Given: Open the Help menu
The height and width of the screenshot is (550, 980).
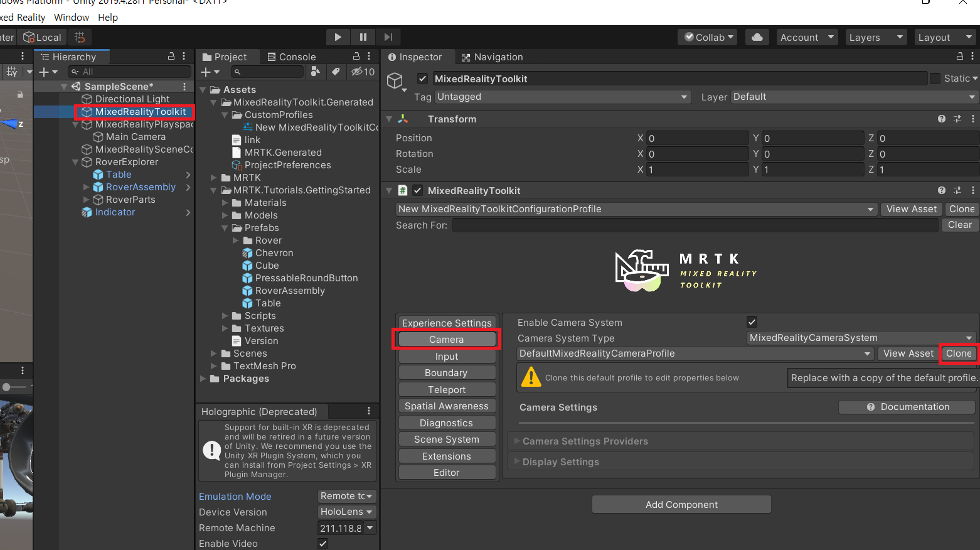Looking at the screenshot, I should pyautogui.click(x=108, y=17).
